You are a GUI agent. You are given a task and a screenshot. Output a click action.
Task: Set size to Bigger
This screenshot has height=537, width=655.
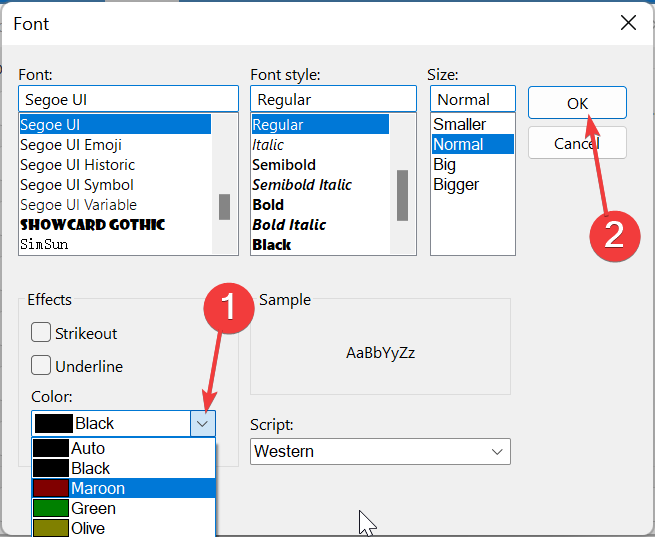pos(472,185)
